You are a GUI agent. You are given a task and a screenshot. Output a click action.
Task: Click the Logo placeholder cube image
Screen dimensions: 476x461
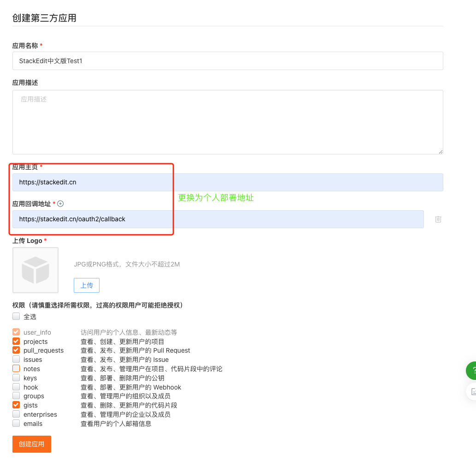click(x=35, y=270)
